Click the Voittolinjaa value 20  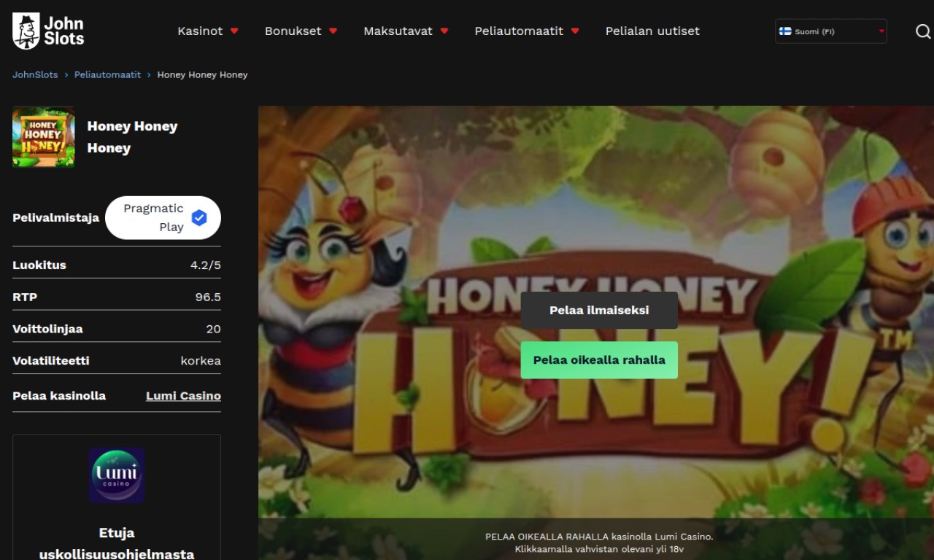[x=213, y=330]
